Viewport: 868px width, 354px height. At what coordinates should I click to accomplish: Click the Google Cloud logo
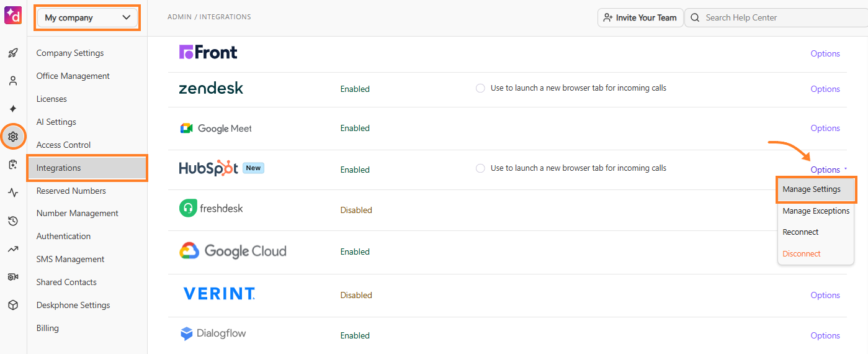[233, 251]
